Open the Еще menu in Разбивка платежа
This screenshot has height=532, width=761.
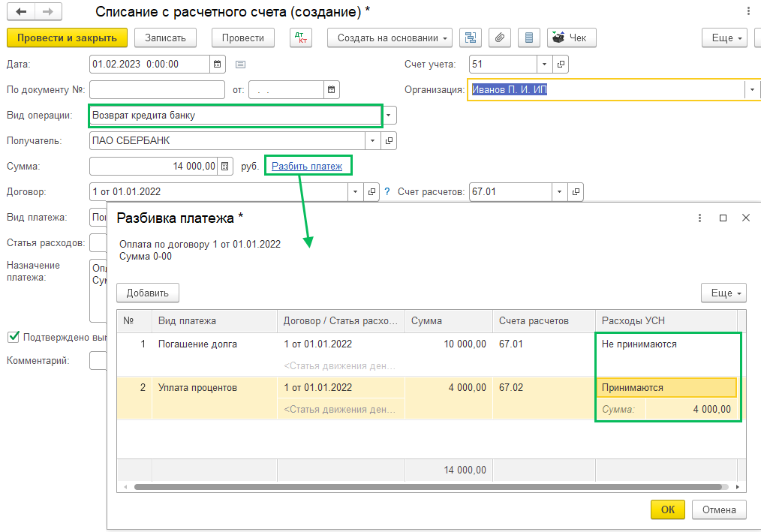click(x=723, y=293)
